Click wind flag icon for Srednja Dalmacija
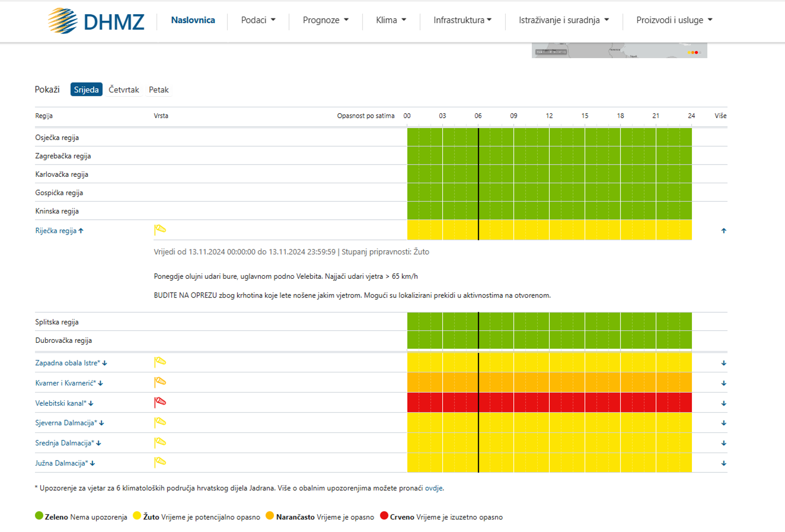The width and height of the screenshot is (785, 532). tap(160, 443)
